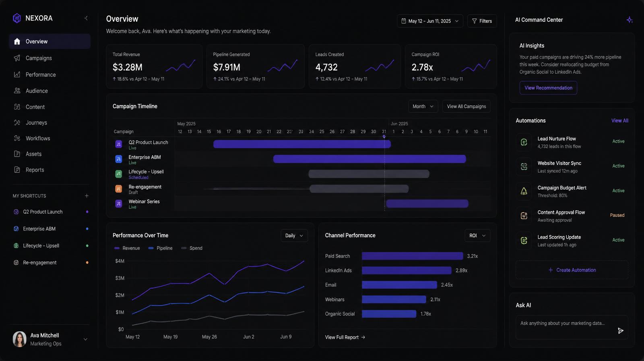Click the Lifecycle – Upsell campaign icon in timeline

tap(119, 174)
